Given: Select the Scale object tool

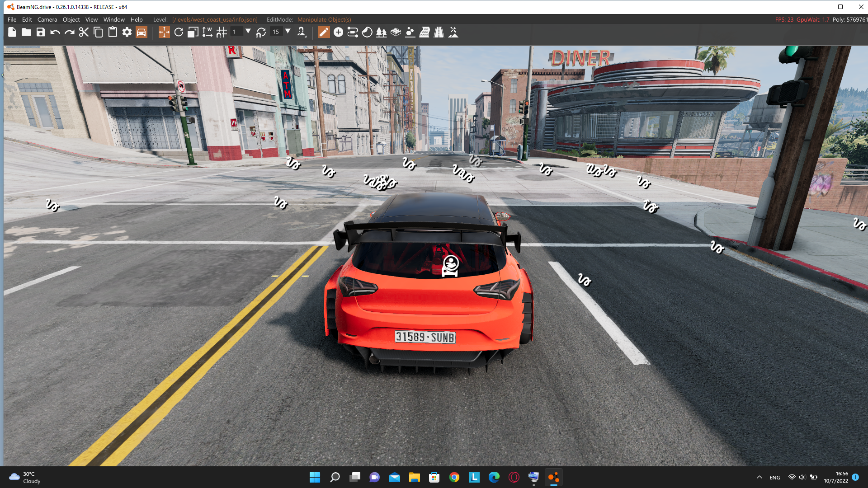Looking at the screenshot, I should (x=193, y=32).
